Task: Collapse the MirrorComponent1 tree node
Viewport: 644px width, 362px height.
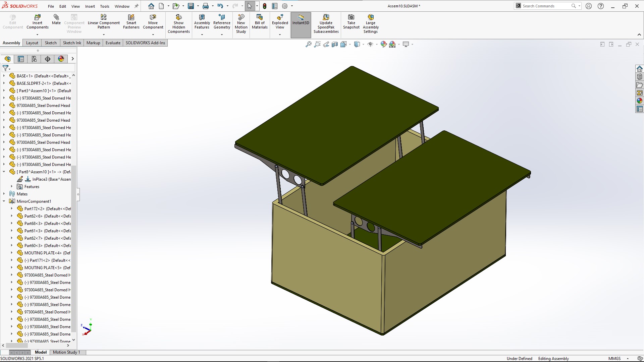Action: pos(4,201)
